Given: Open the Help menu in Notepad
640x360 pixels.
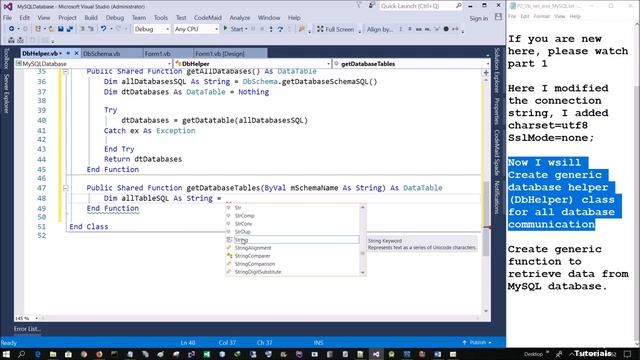Looking at the screenshot, I should pyautogui.click(x=575, y=16).
